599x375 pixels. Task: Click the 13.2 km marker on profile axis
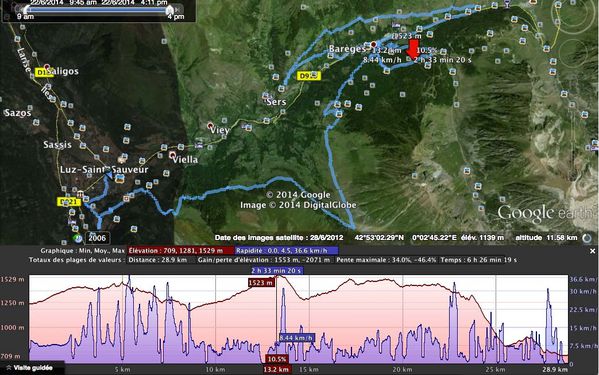276,369
